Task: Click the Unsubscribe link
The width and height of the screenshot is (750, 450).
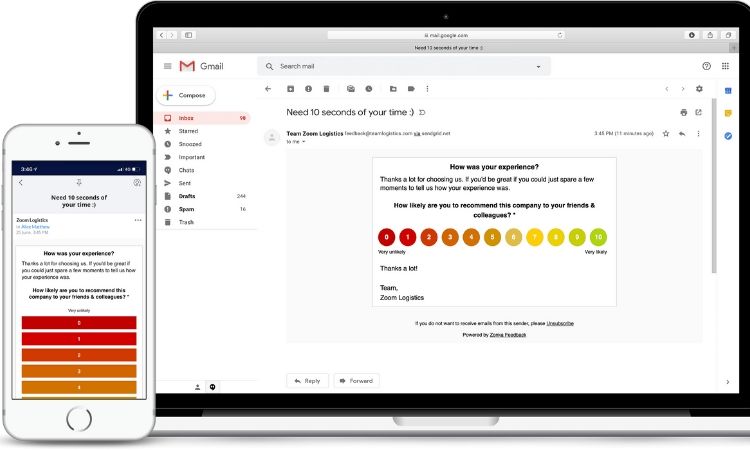Action: [x=560, y=324]
